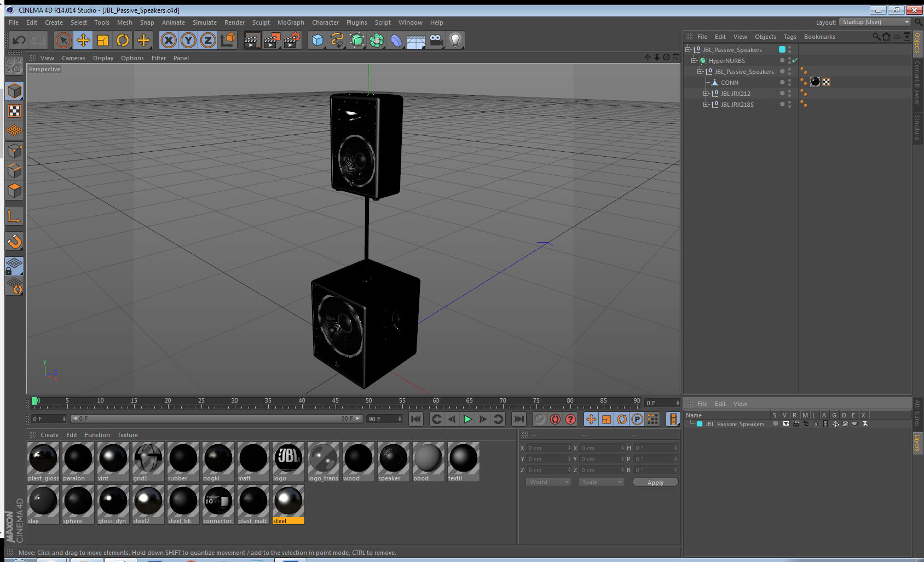Enable the Axis mode icon
924x562 pixels.
(14, 217)
